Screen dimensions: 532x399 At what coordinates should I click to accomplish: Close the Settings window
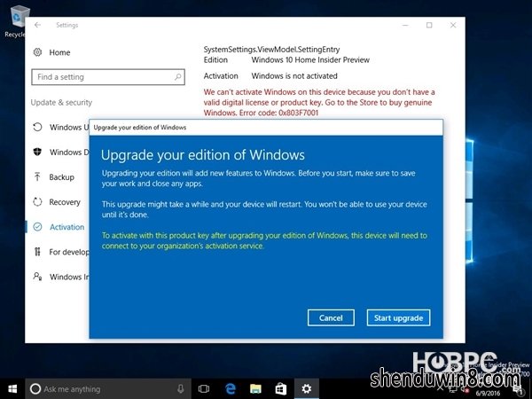(453, 25)
